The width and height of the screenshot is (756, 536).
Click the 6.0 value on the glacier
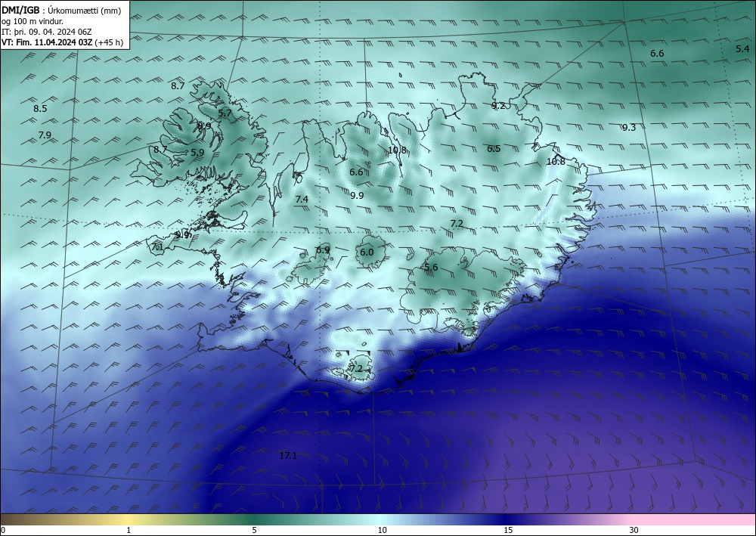[367, 252]
